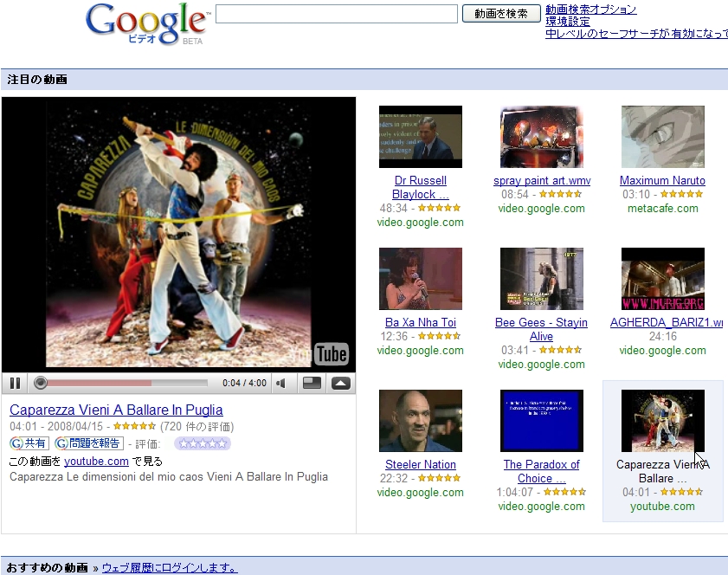Click the 問題を報告 report button
This screenshot has width=728, height=575.
[x=88, y=443]
